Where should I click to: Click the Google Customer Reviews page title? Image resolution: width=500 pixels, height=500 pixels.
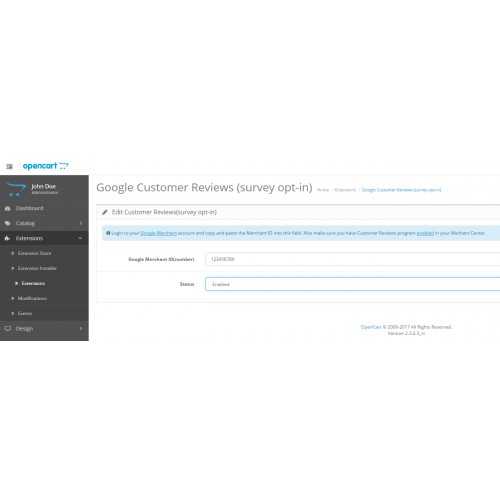coord(204,188)
